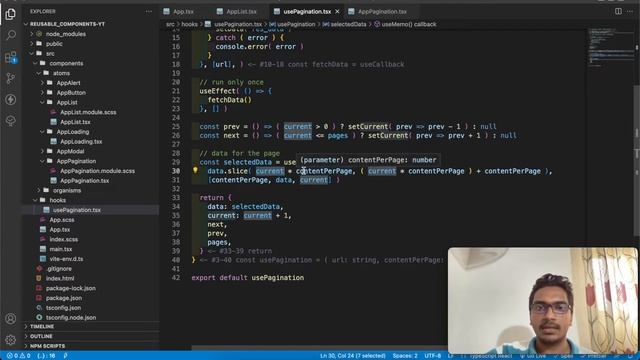
Task: Open AppPagination.module.scss file
Action: 97,171
